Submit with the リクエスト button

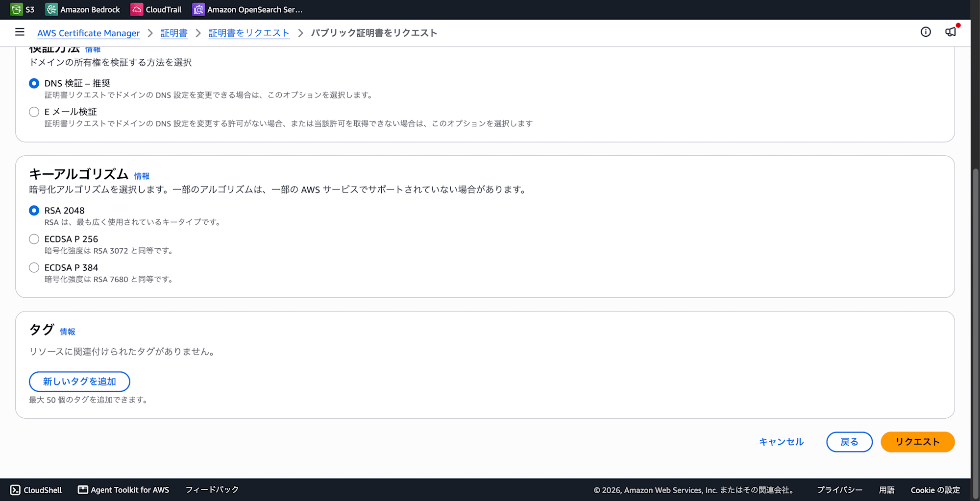coord(917,442)
